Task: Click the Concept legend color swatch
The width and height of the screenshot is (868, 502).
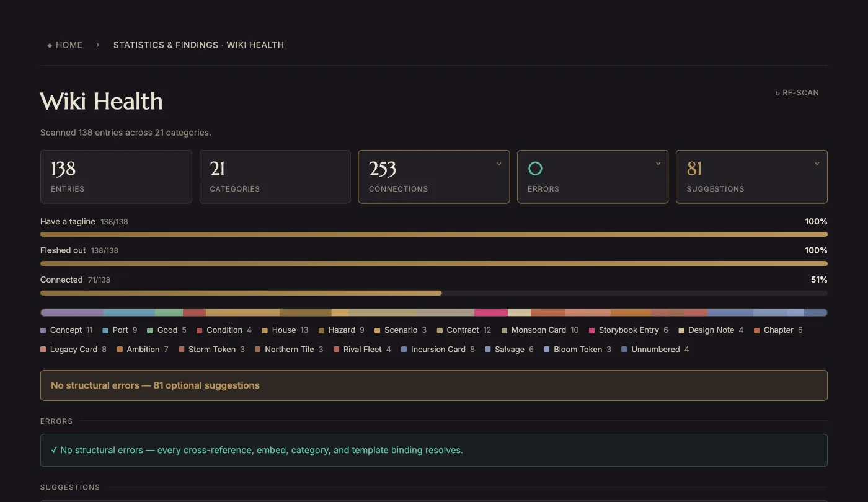Action: [43, 330]
